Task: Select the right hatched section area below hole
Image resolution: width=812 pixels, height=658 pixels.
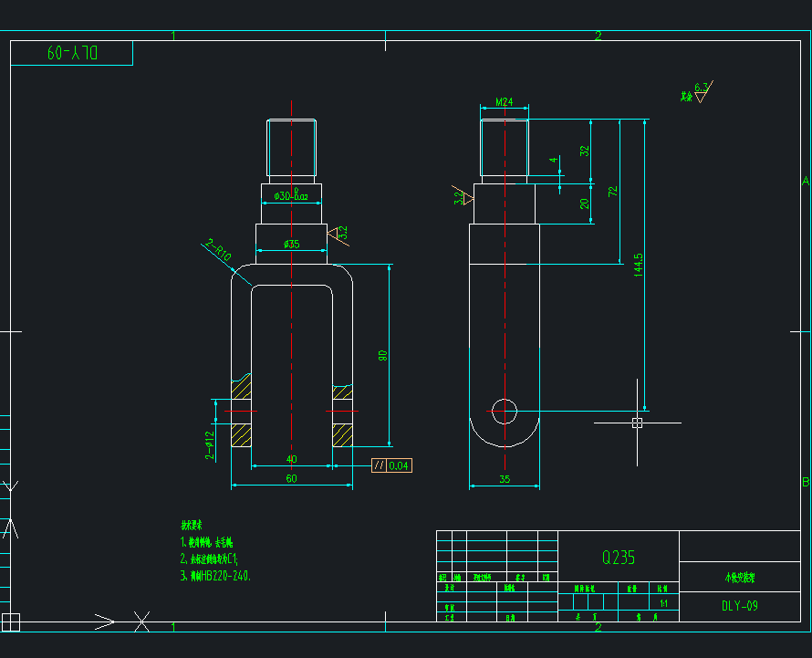Action: 342,435
